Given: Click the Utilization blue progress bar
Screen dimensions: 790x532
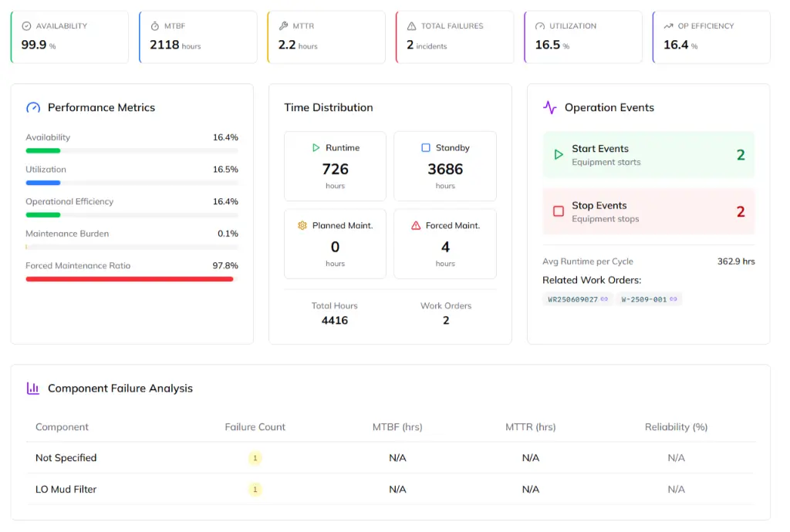Looking at the screenshot, I should pyautogui.click(x=132, y=184).
